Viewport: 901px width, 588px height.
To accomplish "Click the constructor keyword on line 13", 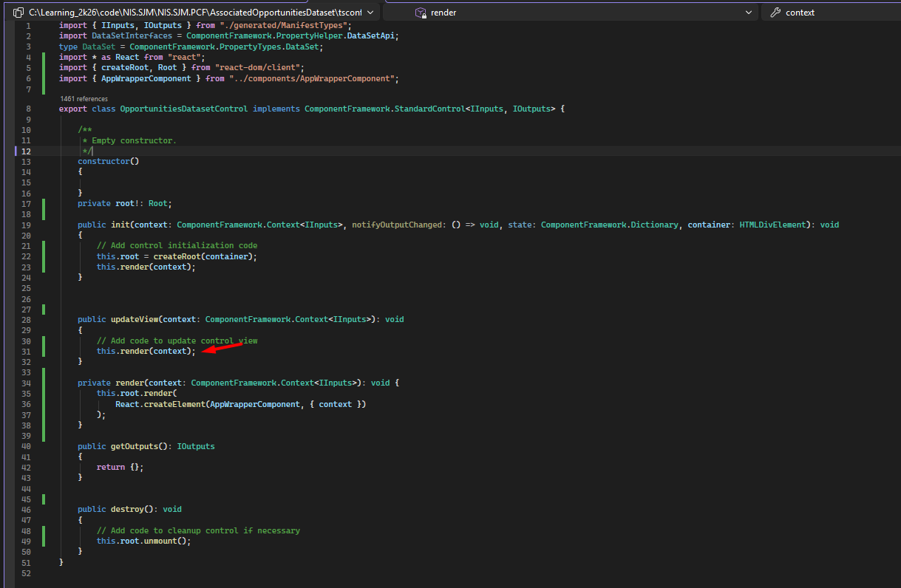I will (103, 161).
